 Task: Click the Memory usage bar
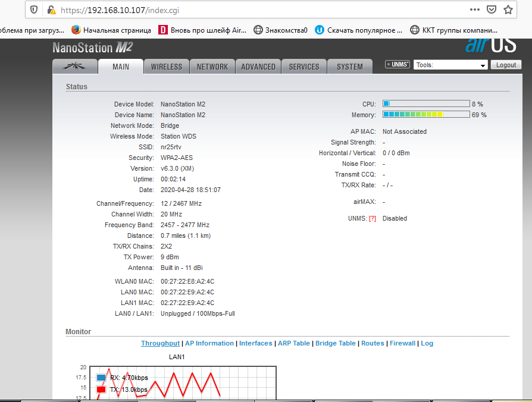[426, 114]
